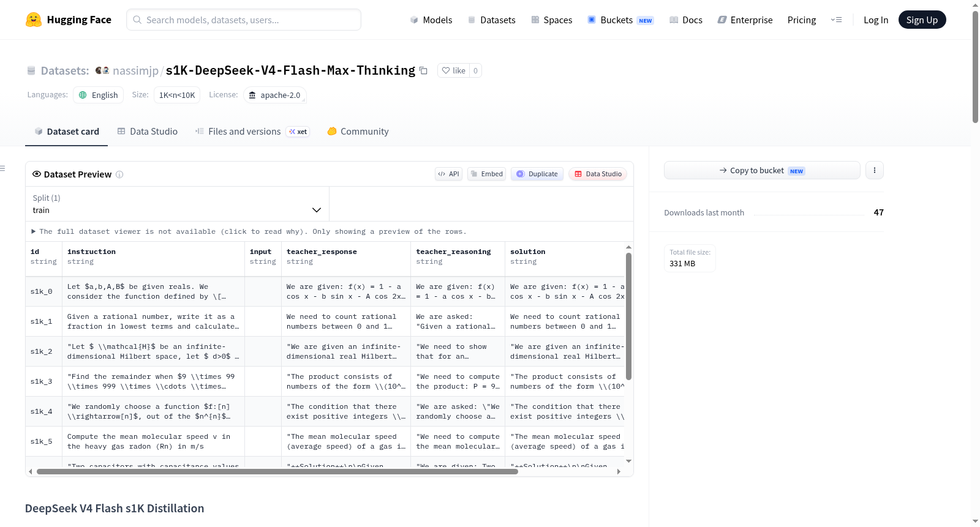Open the Models navigation item

tap(431, 20)
